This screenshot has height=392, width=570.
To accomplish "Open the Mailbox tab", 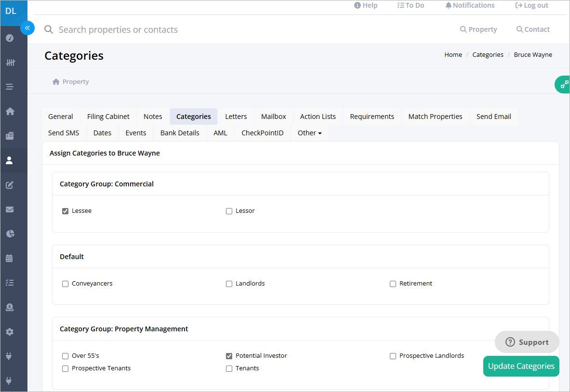I will (x=273, y=117).
